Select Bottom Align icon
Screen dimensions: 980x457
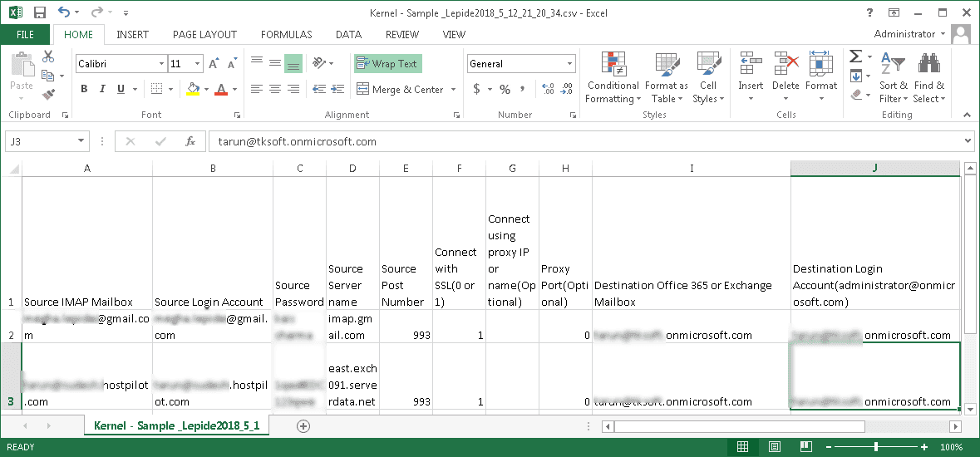(x=293, y=63)
